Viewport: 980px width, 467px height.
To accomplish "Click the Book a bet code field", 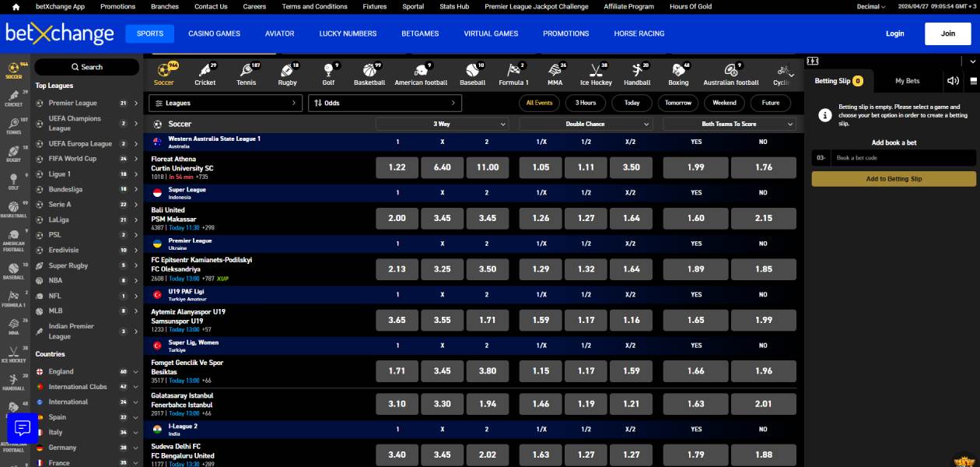I will [x=904, y=158].
